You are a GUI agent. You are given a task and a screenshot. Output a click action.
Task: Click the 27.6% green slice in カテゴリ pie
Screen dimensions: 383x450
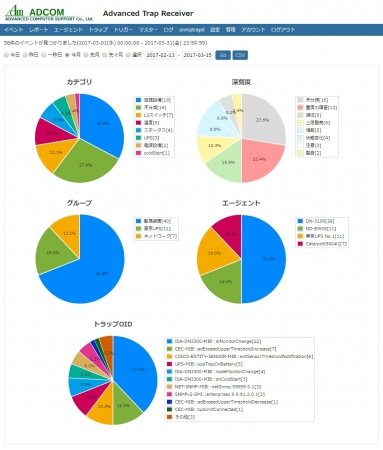click(x=86, y=165)
